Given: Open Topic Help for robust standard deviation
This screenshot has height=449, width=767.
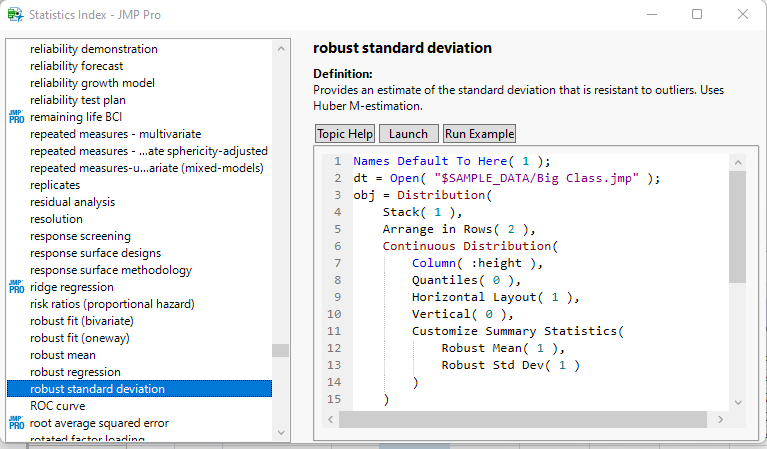Looking at the screenshot, I should point(345,134).
